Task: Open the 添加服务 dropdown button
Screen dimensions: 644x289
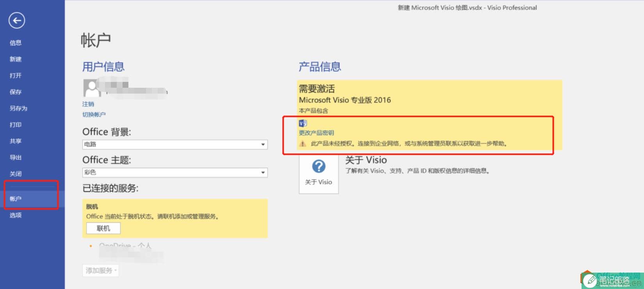Action: [101, 270]
